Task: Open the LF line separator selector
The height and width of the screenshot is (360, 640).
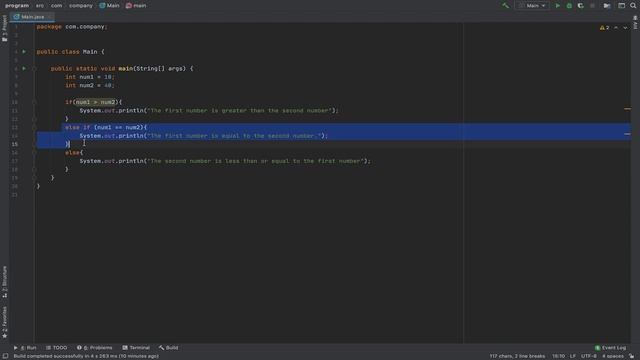Action: tap(573, 356)
